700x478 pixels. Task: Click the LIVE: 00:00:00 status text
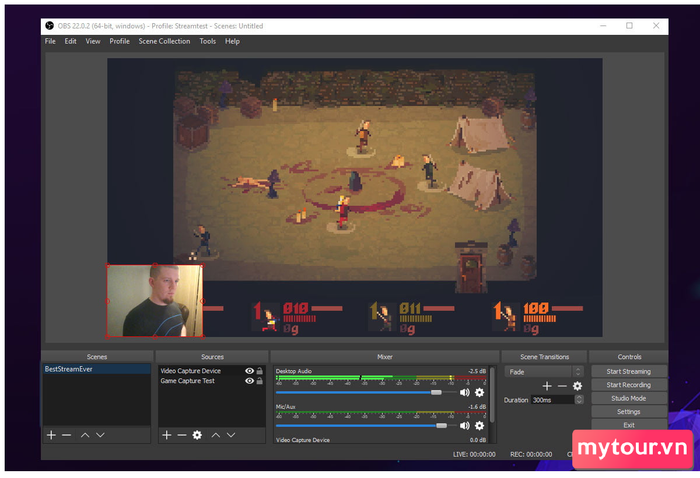474,454
